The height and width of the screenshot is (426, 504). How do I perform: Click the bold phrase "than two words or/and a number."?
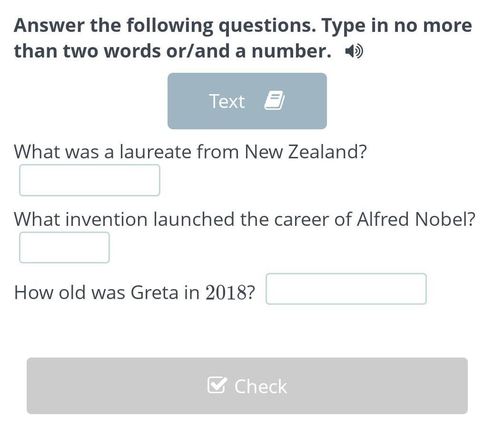click(x=173, y=51)
